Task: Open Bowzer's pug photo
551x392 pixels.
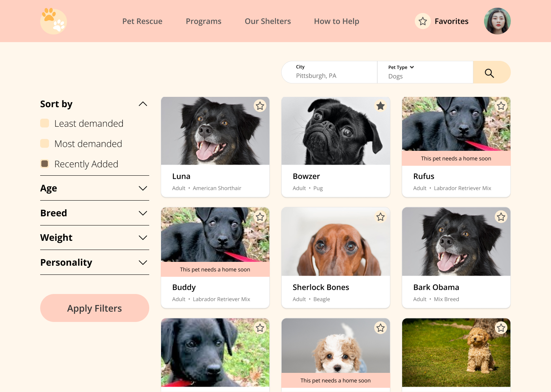Action: (336, 131)
